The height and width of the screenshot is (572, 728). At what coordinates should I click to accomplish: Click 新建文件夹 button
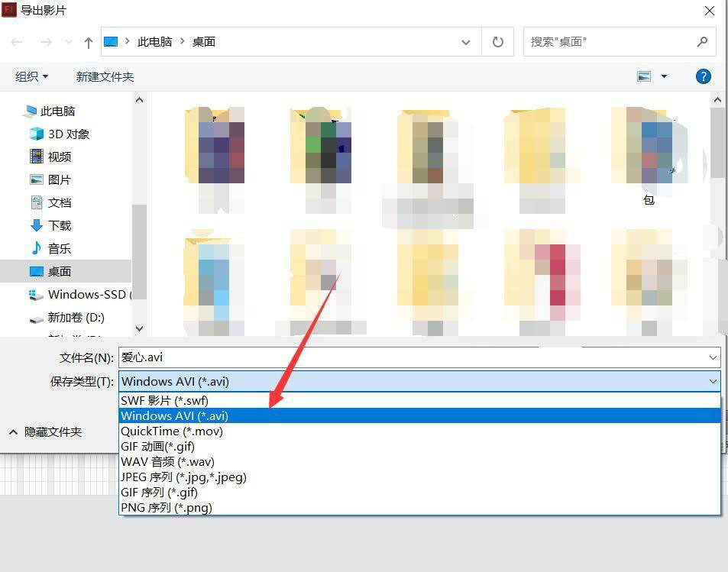coord(105,76)
